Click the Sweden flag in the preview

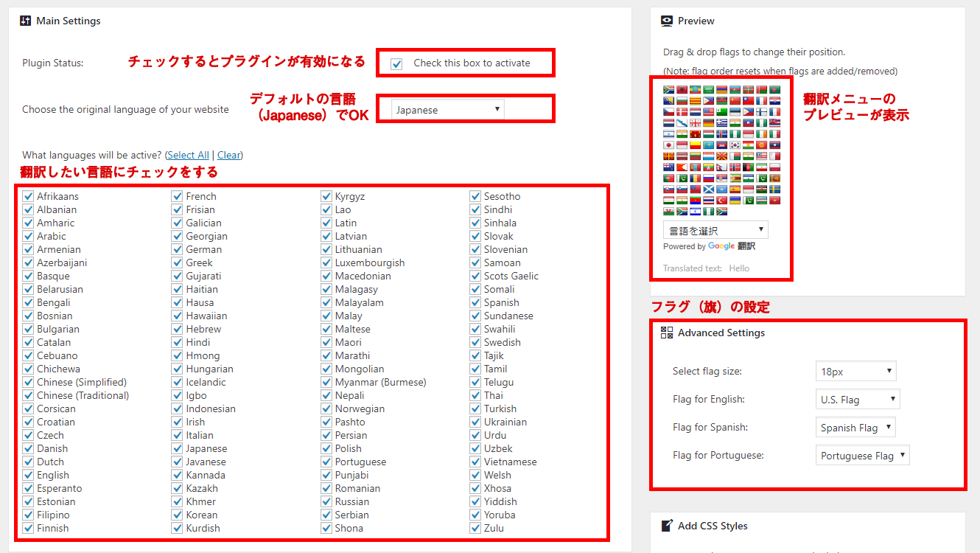coord(775,189)
